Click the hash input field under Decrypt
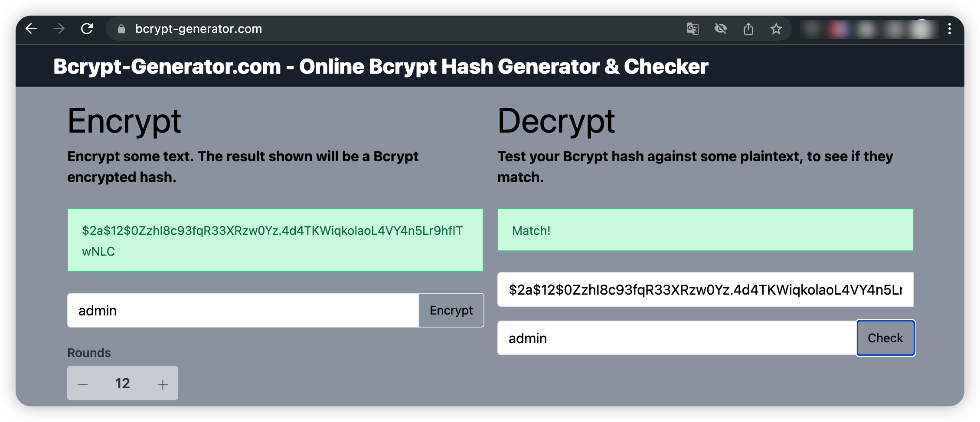 click(x=706, y=289)
